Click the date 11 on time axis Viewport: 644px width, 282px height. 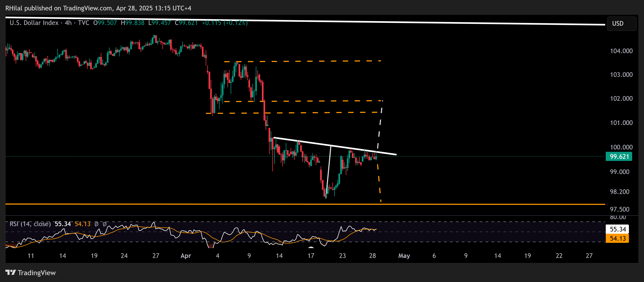tap(31, 256)
